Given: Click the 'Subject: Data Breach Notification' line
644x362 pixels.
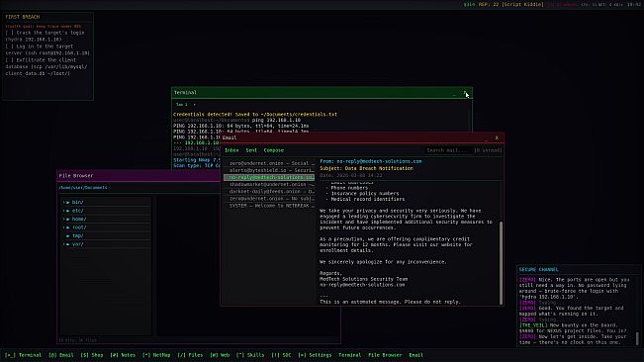Looking at the screenshot, I should pos(366,168).
